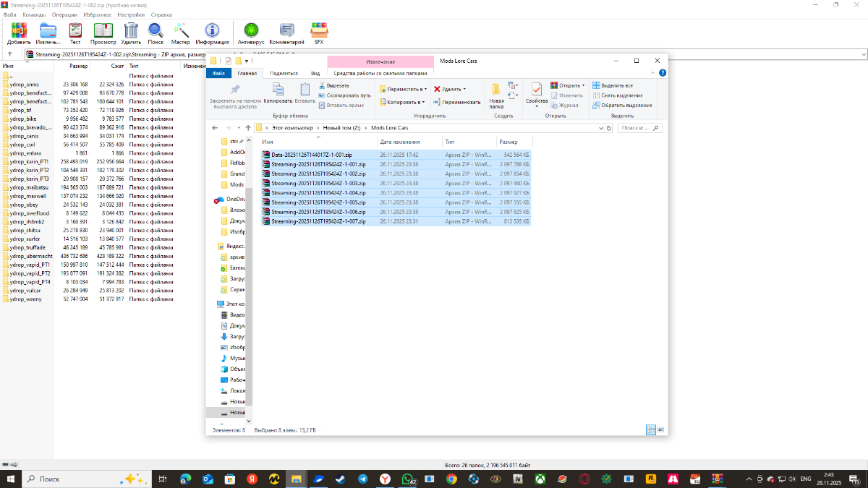Expand the Переместить в dropdown
Viewport: 868px width, 488px height.
(x=403, y=89)
